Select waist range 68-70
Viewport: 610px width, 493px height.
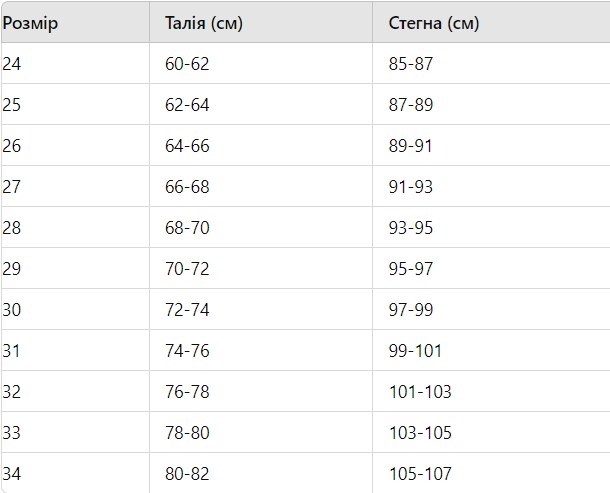coord(187,228)
